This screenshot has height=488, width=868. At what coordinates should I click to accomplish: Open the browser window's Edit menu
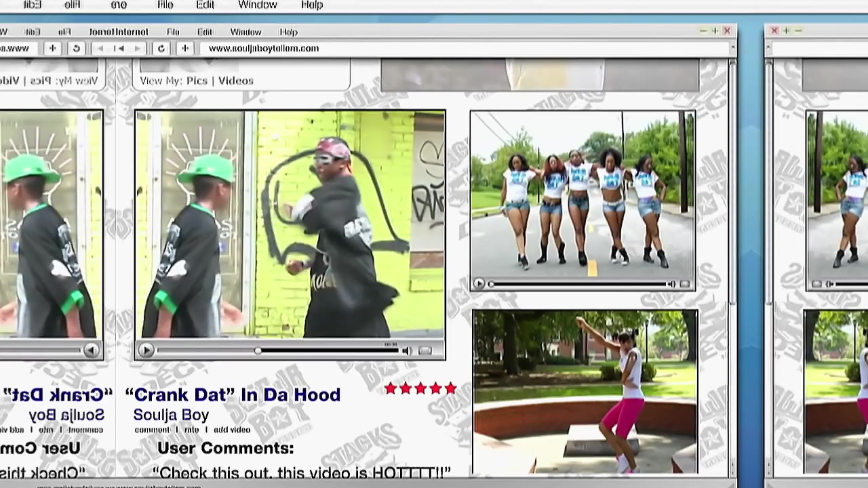[x=205, y=32]
